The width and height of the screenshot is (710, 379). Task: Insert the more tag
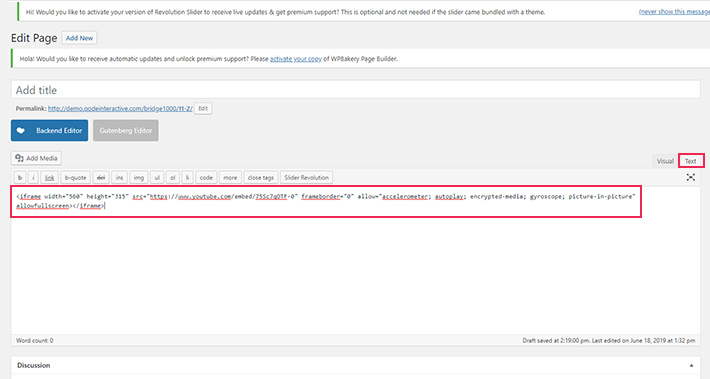click(x=230, y=178)
